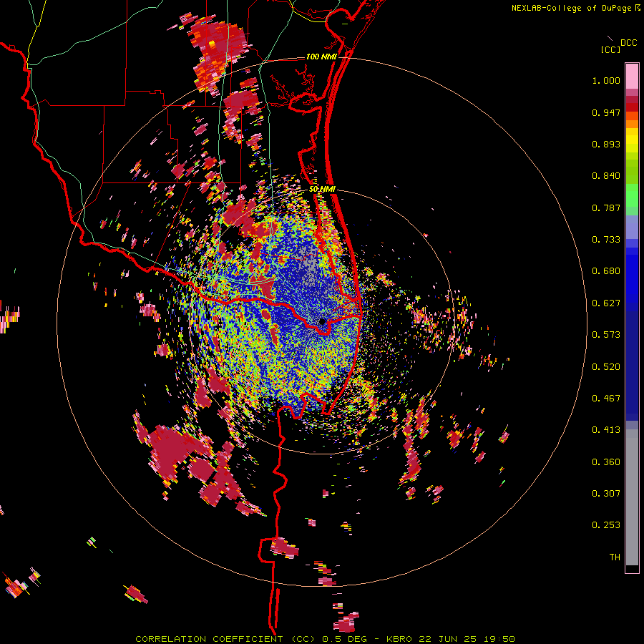The image size is (644, 644).
Task: Click the 50 NMI range ring label
Action: tap(323, 190)
